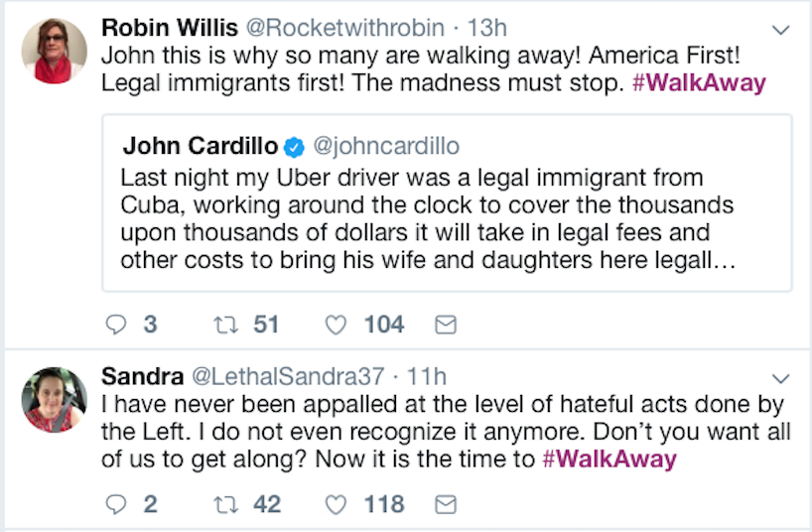The width and height of the screenshot is (812, 532).
Task: Expand the options chevron on Sandra's tweet
Action: (x=780, y=378)
